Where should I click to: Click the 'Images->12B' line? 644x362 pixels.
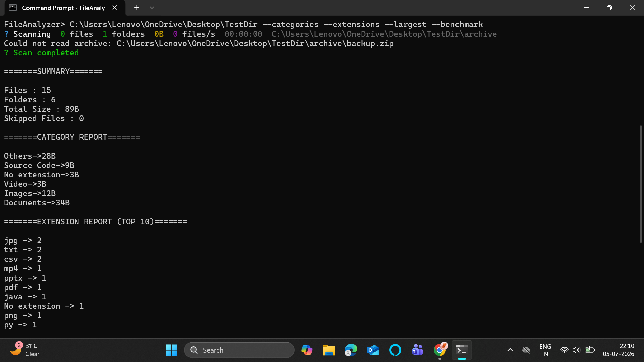30,193
